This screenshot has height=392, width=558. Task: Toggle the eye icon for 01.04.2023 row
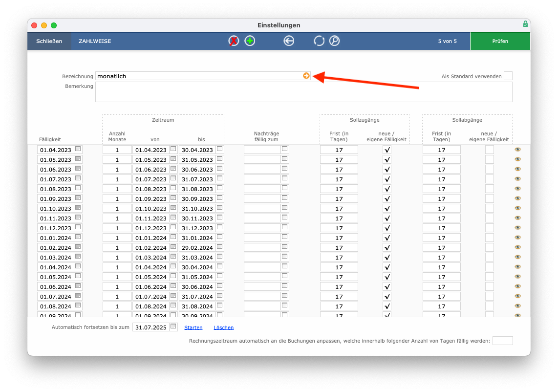tap(518, 150)
